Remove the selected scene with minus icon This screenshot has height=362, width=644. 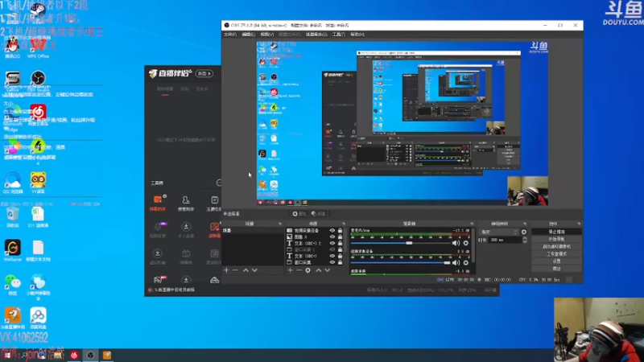235,270
